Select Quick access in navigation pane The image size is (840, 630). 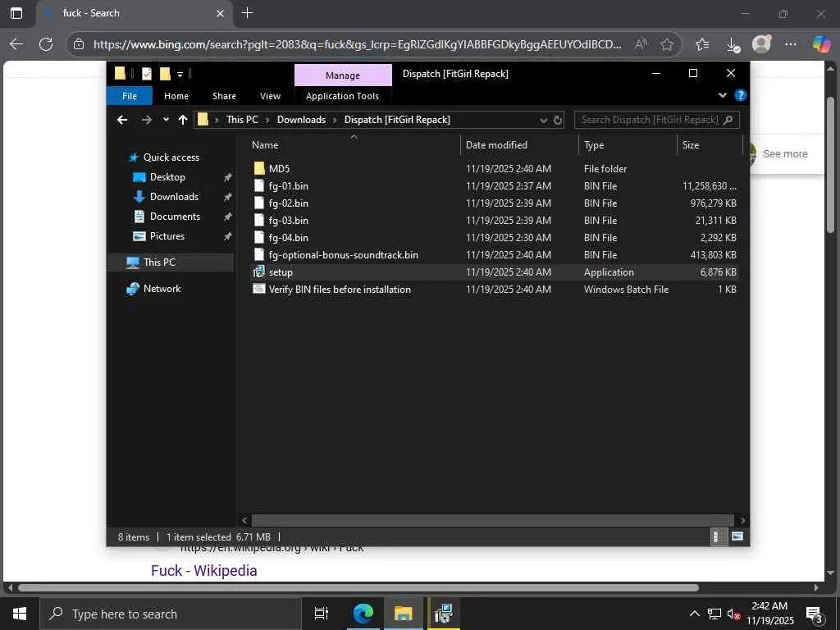(171, 157)
